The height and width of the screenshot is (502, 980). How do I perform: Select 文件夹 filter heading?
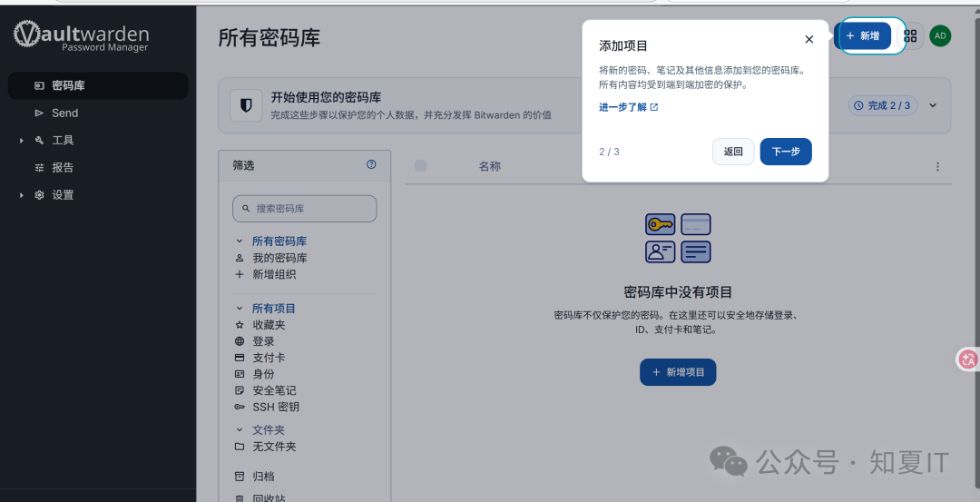pos(268,430)
